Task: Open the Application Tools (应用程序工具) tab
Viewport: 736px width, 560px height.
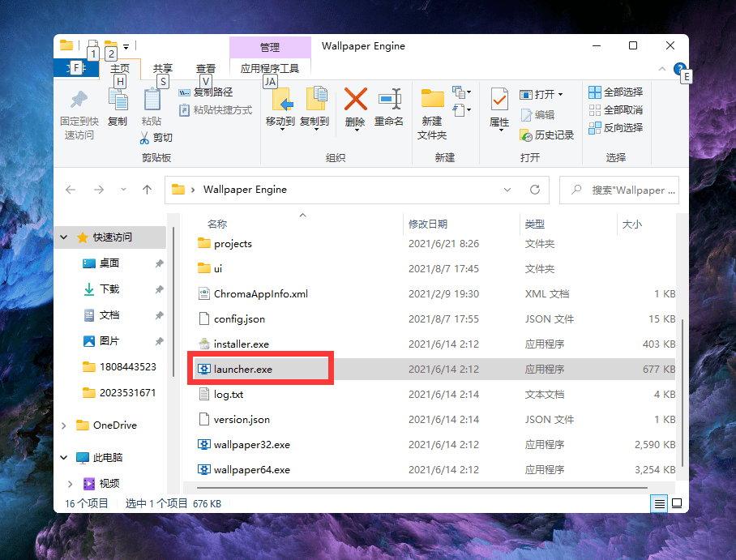Action: pos(270,68)
